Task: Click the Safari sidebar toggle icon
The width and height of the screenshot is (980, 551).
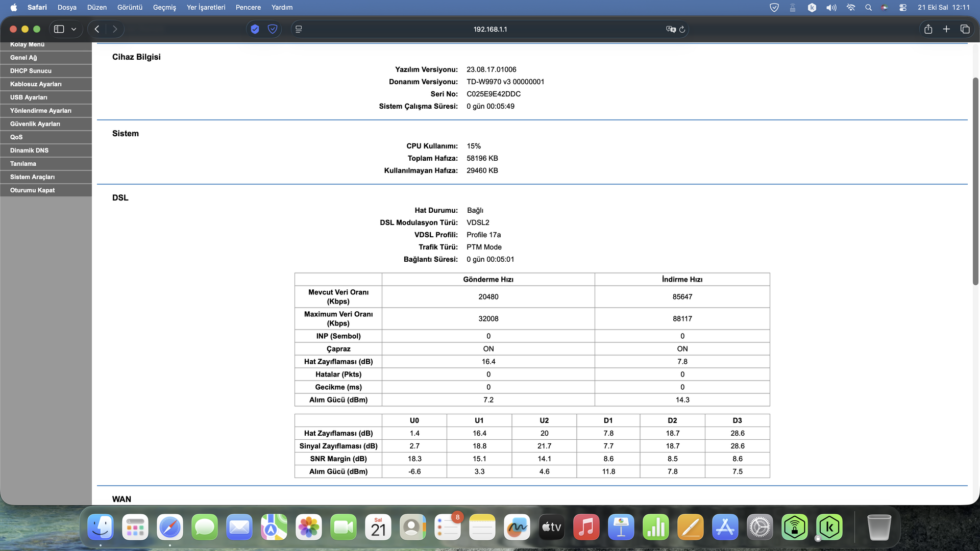Action: click(59, 29)
